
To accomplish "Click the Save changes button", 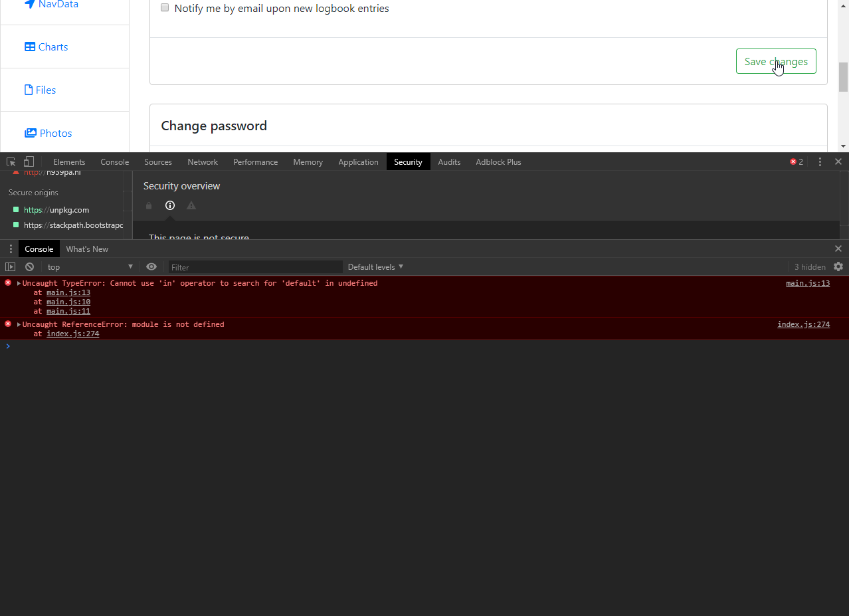I will coord(775,61).
